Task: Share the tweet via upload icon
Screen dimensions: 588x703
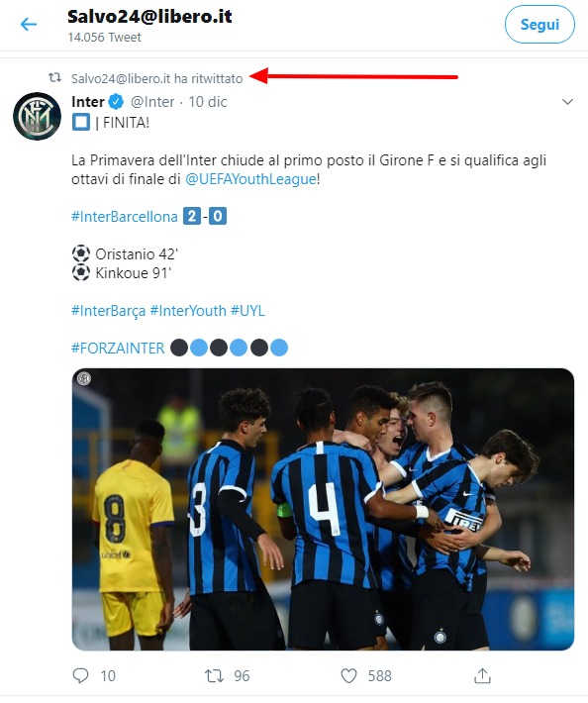Action: (x=482, y=675)
